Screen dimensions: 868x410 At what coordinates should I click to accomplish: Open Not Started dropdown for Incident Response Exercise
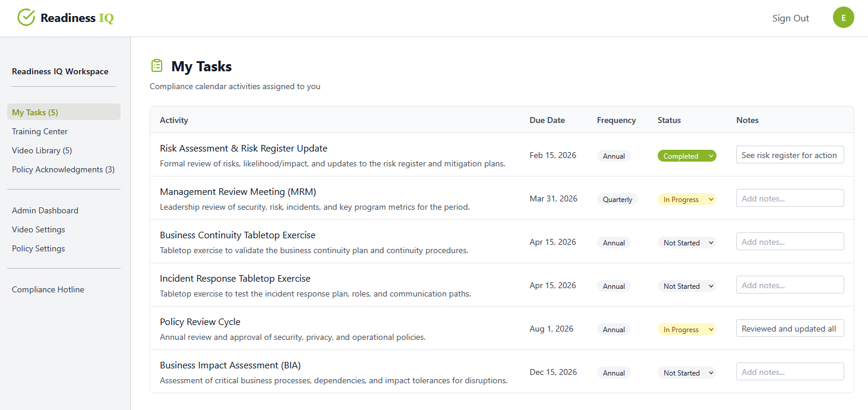(x=687, y=285)
